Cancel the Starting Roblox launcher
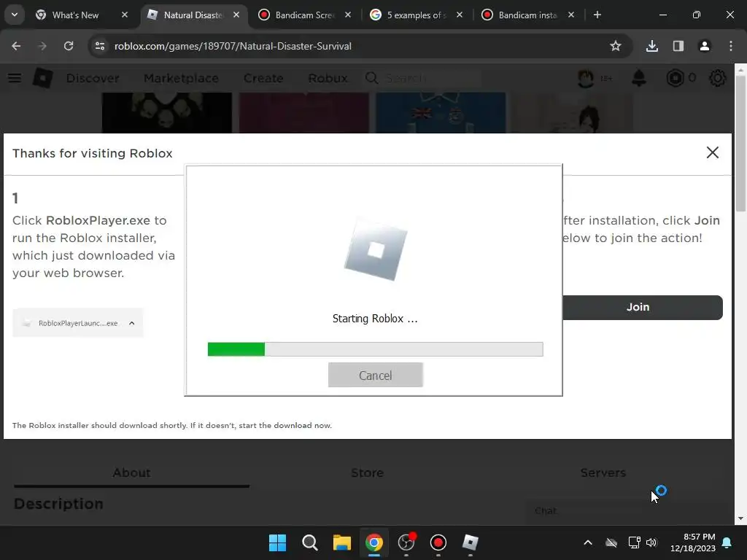747x560 pixels. [376, 375]
